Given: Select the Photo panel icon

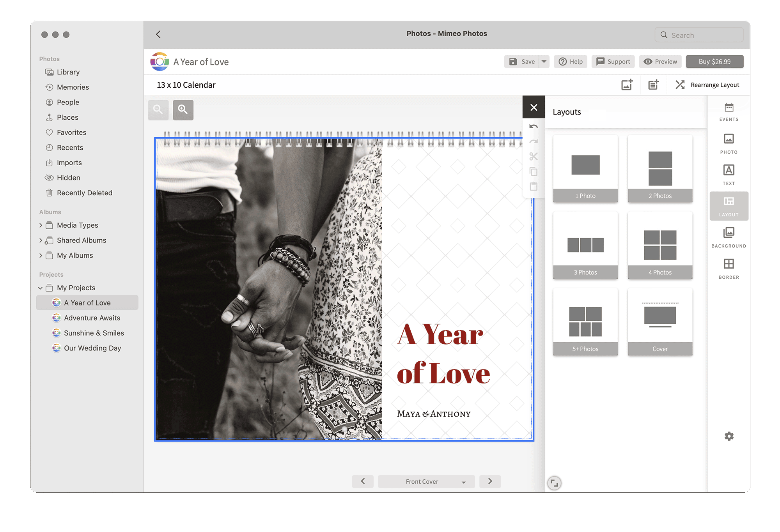Looking at the screenshot, I should pyautogui.click(x=728, y=143).
